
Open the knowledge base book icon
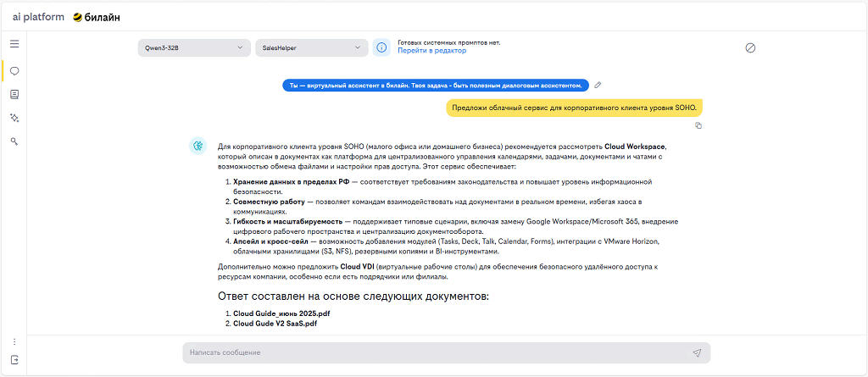tap(14, 95)
